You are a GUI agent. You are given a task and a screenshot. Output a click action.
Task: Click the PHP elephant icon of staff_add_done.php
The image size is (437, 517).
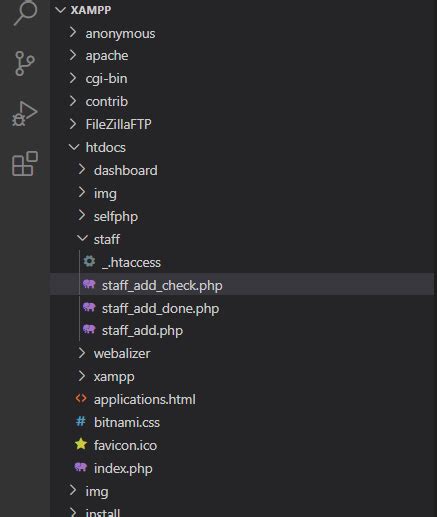point(89,307)
